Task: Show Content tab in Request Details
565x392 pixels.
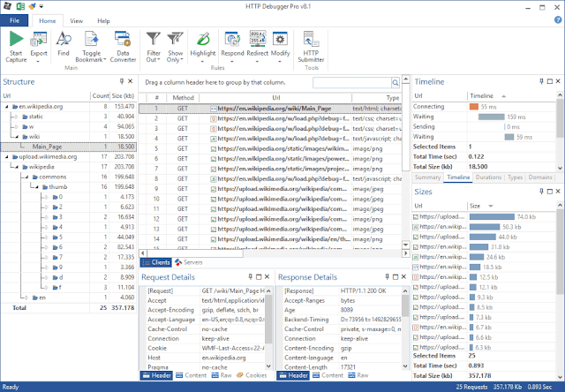Action: (x=192, y=375)
